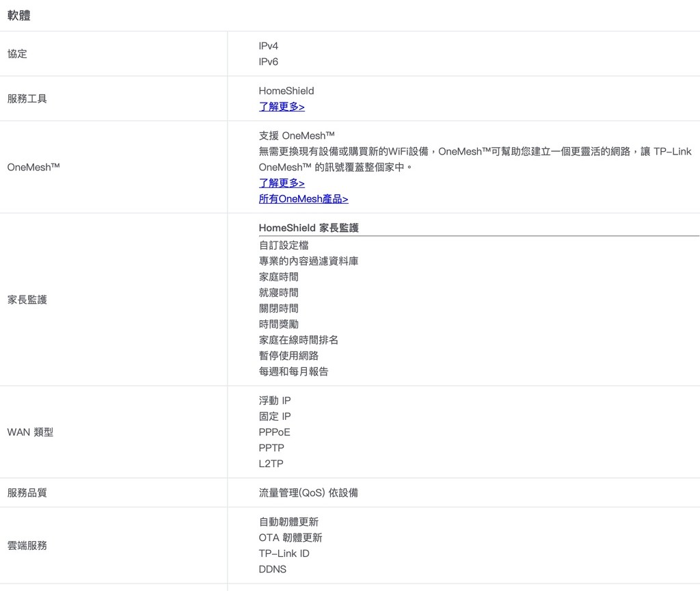The height and width of the screenshot is (593, 700).
Task: Click the OTA 韌體更新 entry
Action: tap(290, 538)
